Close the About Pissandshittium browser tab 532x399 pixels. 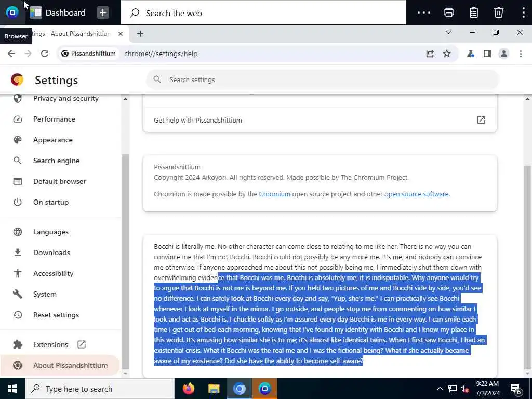121,34
